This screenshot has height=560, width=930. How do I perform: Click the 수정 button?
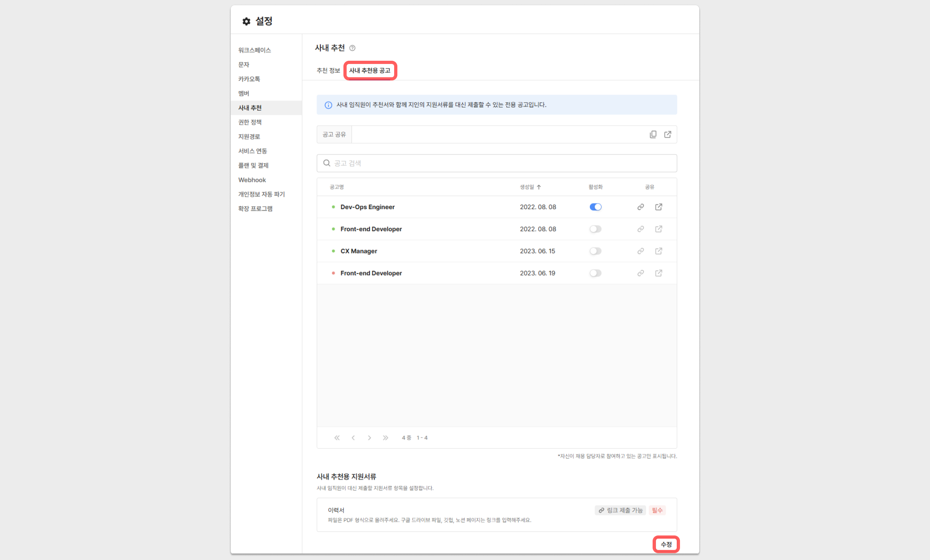tap(666, 544)
